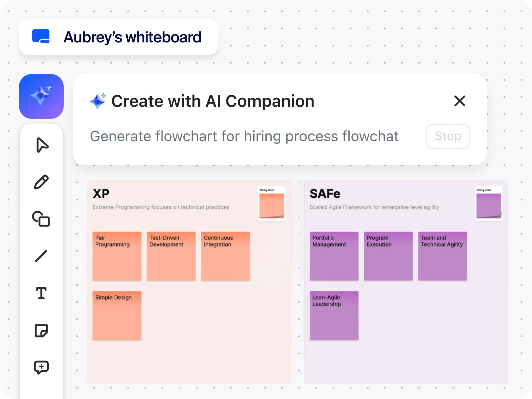Select the shapes tool
The width and height of the screenshot is (532, 399).
(x=41, y=219)
